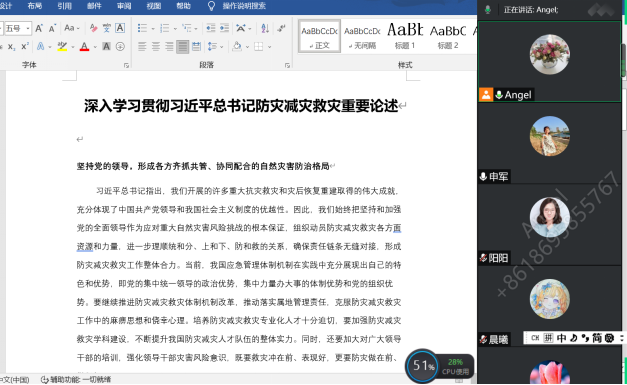
Task: Launch the 段落 (Paragraph) dialog box
Action: click(287, 65)
